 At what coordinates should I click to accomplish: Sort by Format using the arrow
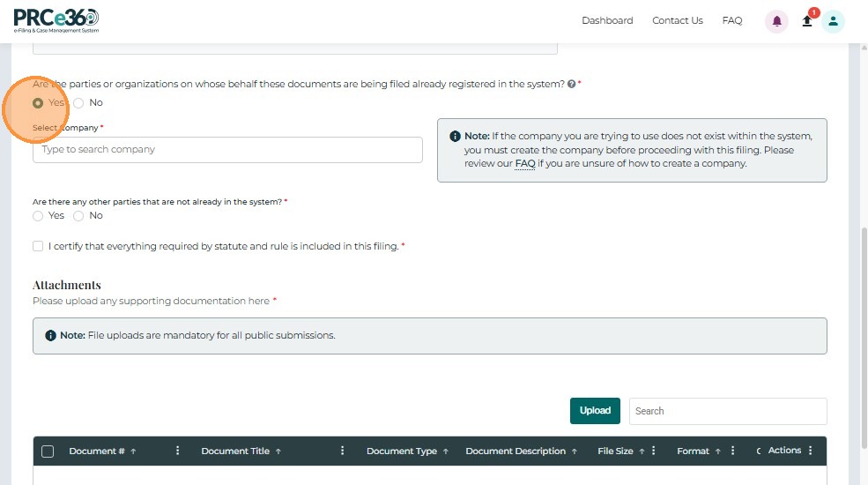(x=718, y=451)
